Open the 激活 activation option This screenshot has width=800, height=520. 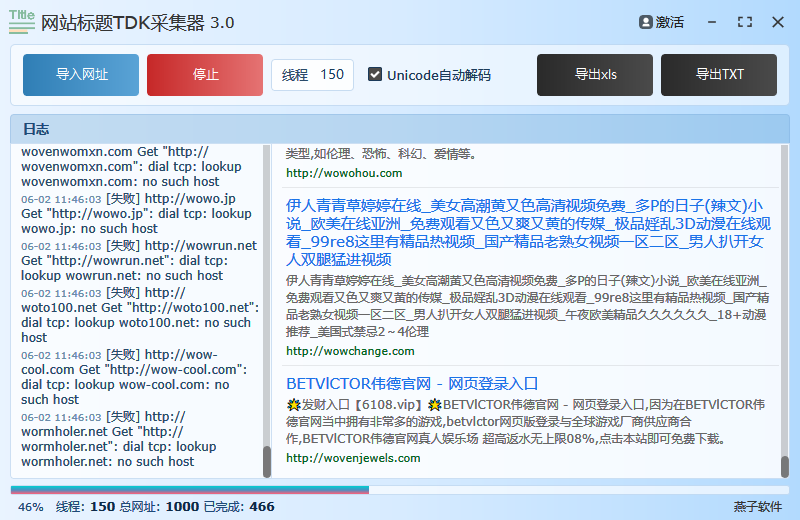click(x=661, y=22)
